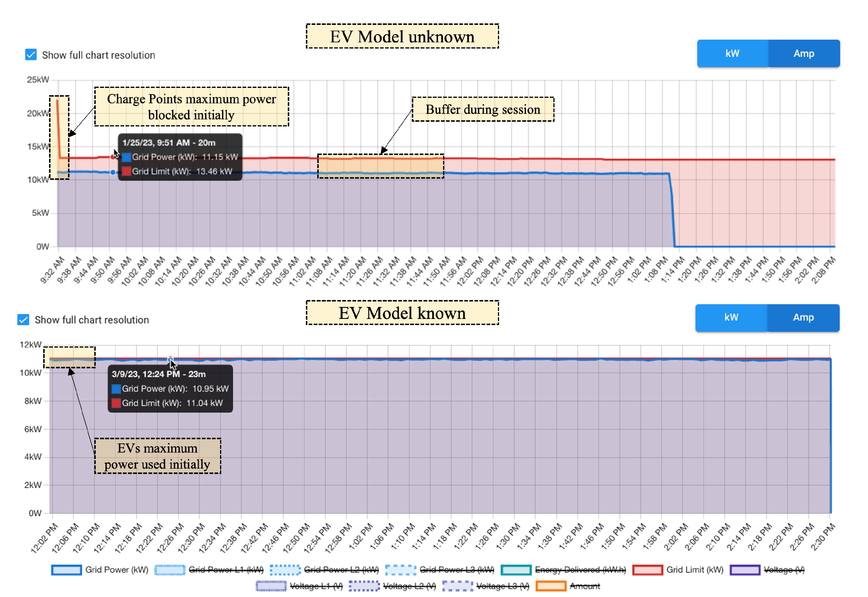Viewport: 868px width, 597px height.
Task: Enable Voltage (V) legend icon
Action: (746, 570)
